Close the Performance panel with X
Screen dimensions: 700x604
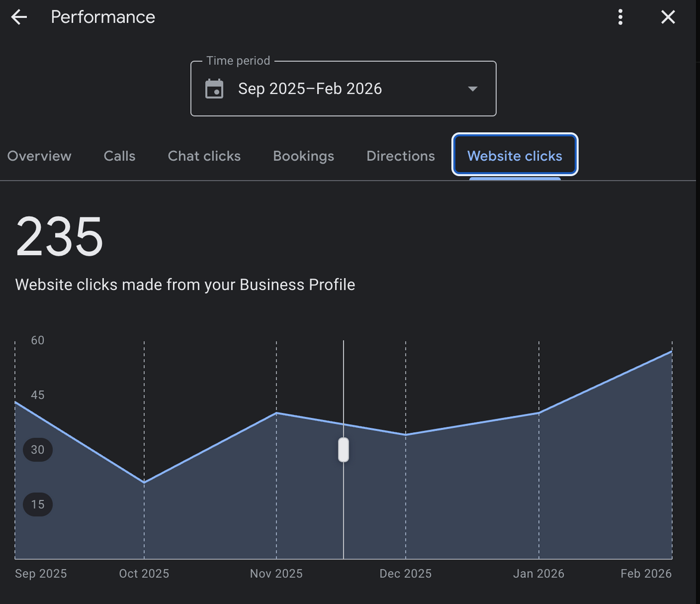click(668, 17)
